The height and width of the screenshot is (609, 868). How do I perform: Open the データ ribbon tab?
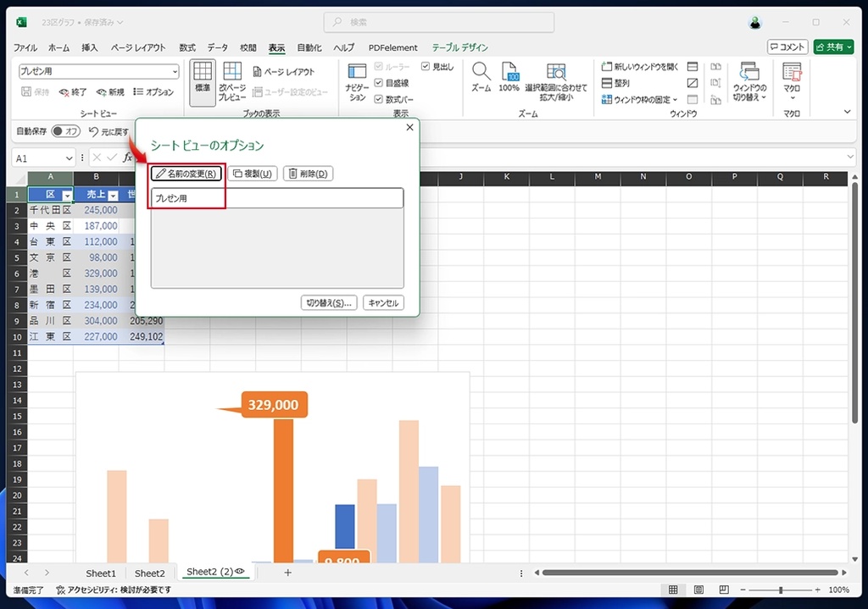click(217, 47)
